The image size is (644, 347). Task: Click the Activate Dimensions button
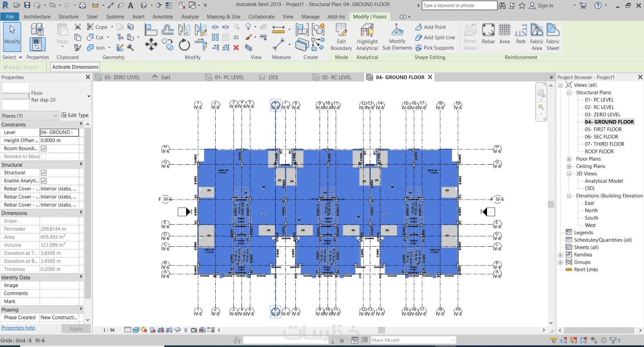click(75, 67)
